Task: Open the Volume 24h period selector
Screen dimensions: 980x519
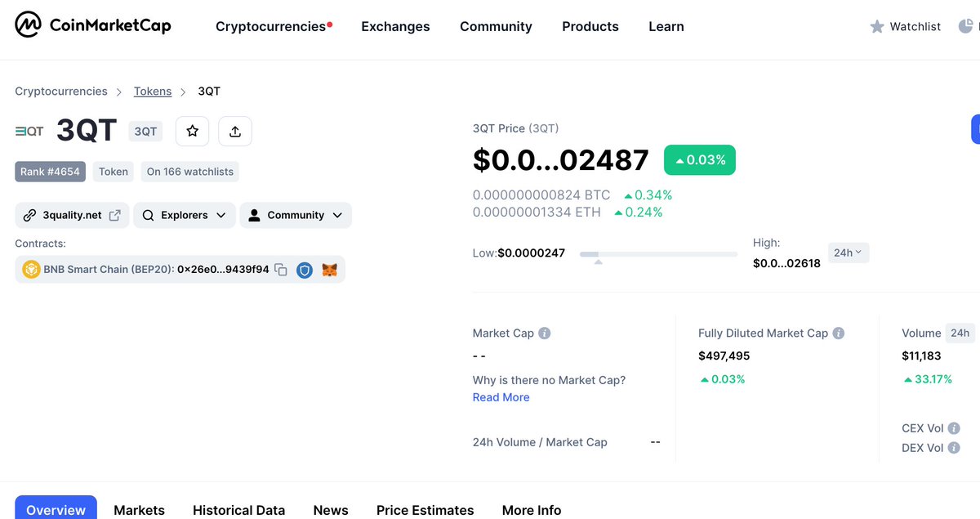Action: pyautogui.click(x=960, y=333)
